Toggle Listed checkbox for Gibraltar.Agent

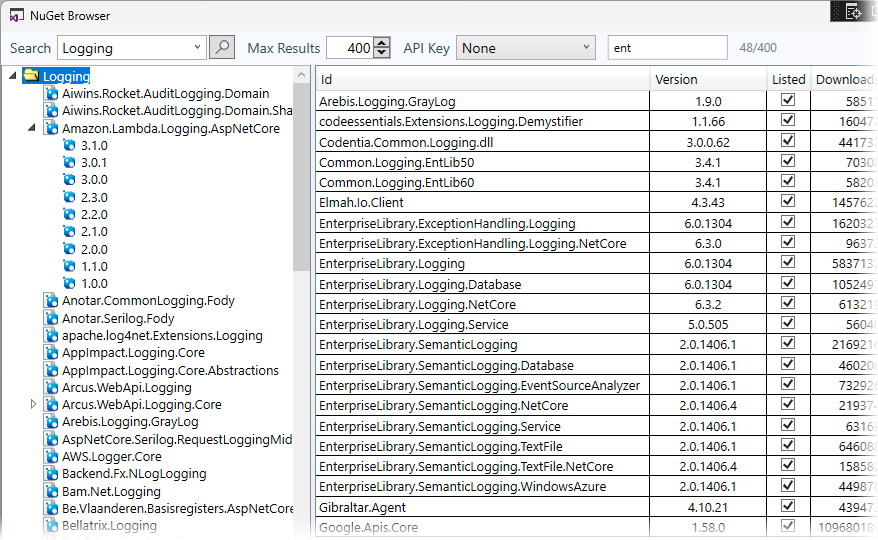(788, 506)
